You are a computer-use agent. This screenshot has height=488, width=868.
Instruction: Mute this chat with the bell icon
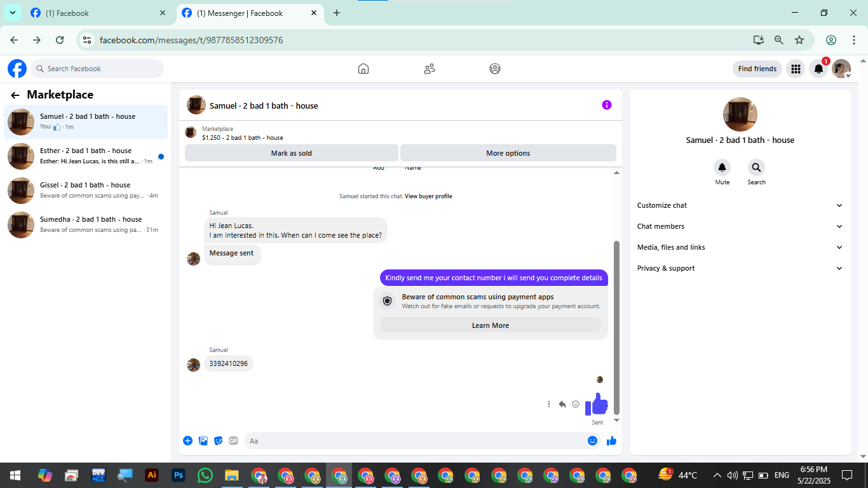(722, 168)
